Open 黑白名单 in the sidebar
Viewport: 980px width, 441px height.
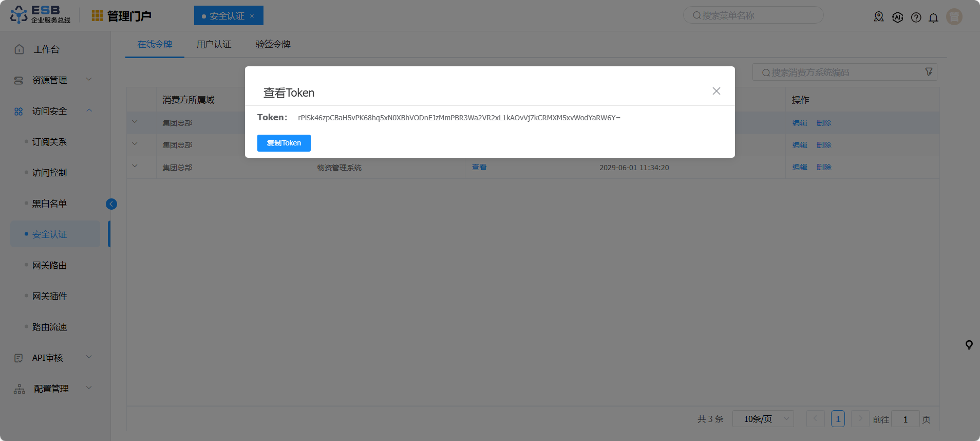[x=50, y=204]
